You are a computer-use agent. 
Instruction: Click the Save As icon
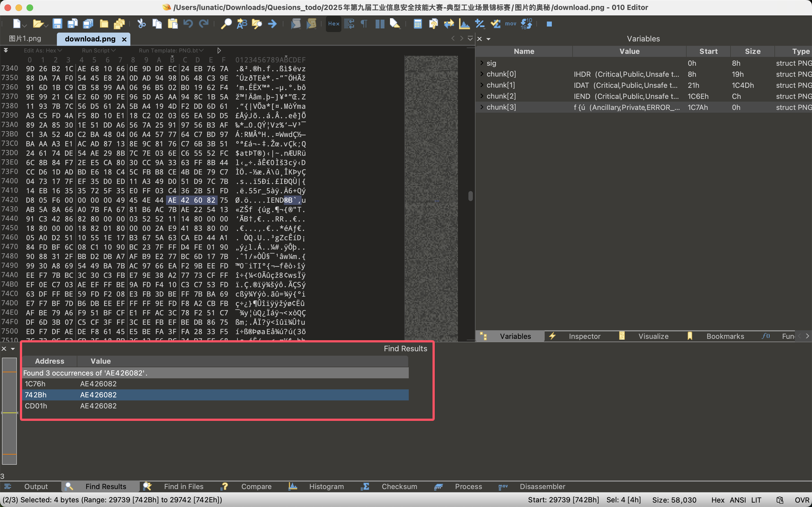72,23
